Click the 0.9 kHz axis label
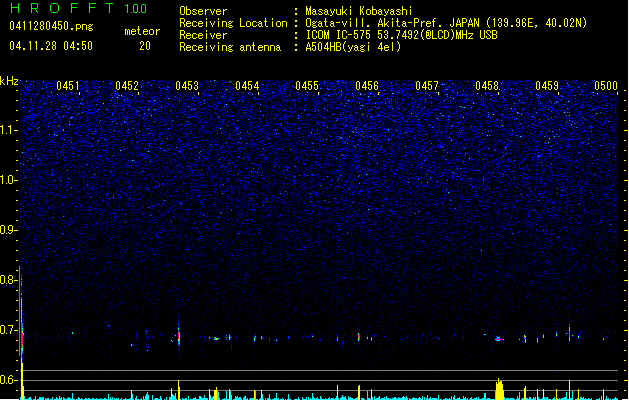Screen dimensions: 629x400 (8, 230)
